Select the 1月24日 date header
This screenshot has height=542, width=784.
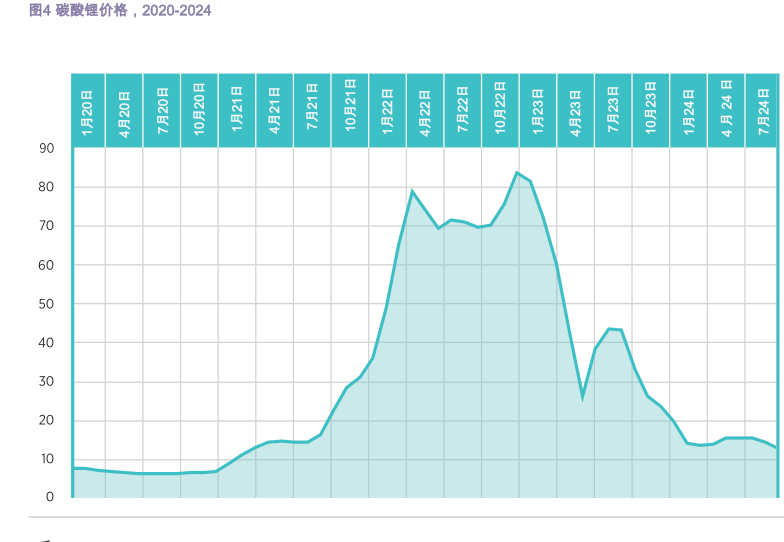click(x=689, y=110)
